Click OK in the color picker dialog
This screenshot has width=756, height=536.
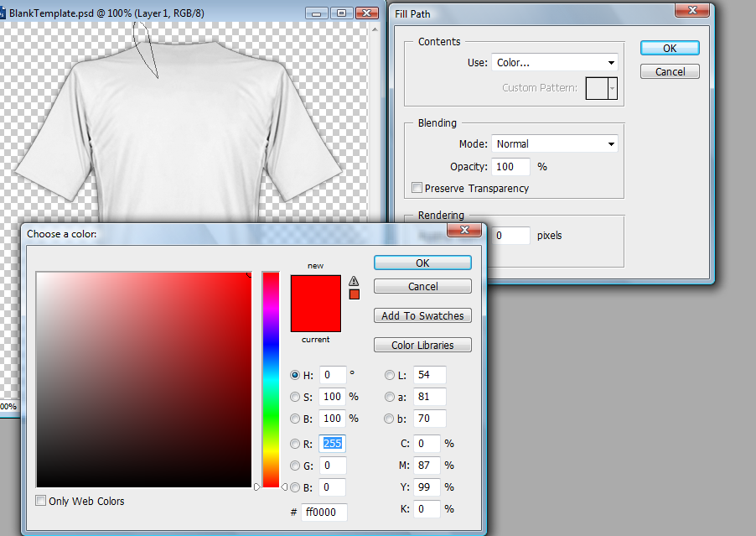pyautogui.click(x=422, y=263)
